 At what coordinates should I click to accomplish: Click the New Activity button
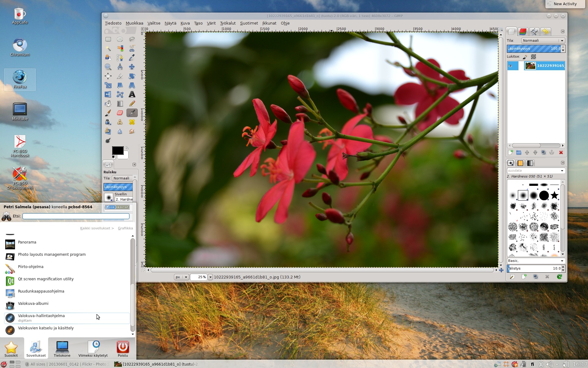[x=565, y=4]
